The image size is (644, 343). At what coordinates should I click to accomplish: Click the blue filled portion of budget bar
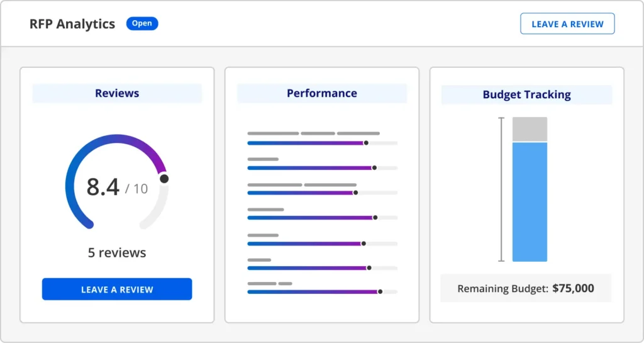tap(530, 201)
